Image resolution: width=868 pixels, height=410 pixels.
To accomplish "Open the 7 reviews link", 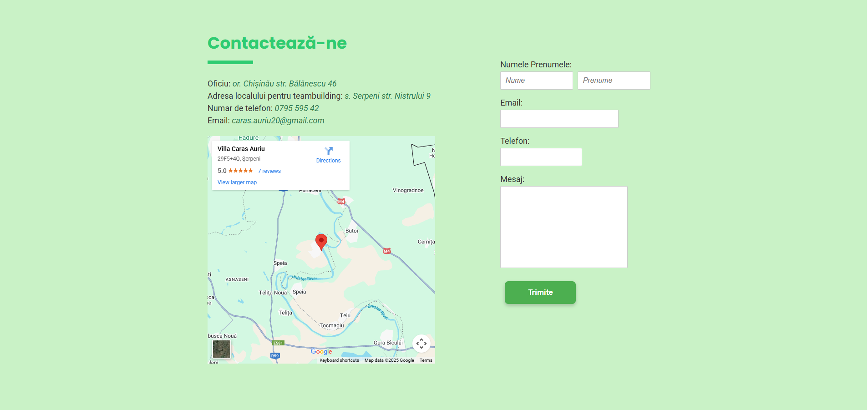I will [269, 171].
